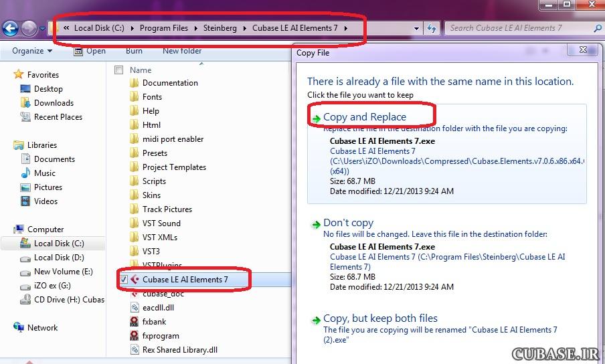Open the address bar history dropdown
605x364 pixels.
[416, 29]
